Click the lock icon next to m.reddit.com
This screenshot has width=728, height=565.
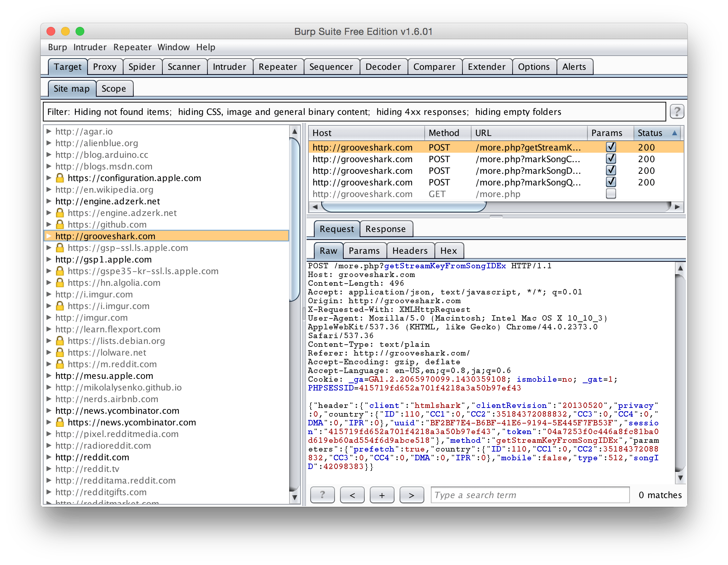[x=60, y=364]
